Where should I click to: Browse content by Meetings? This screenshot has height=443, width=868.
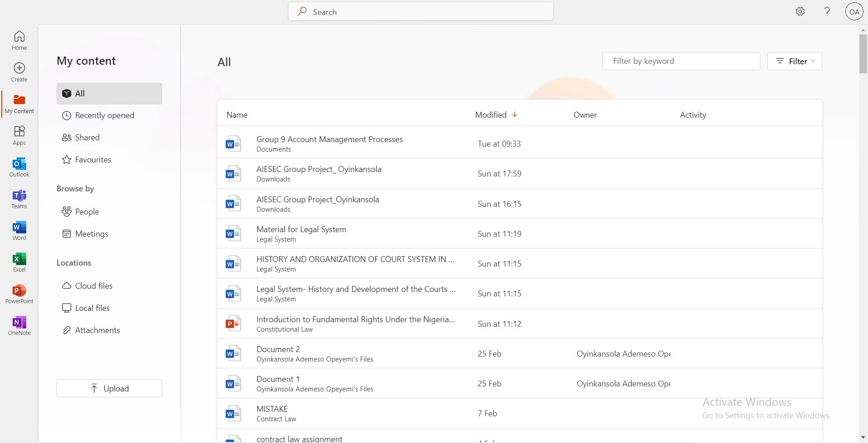(x=91, y=234)
